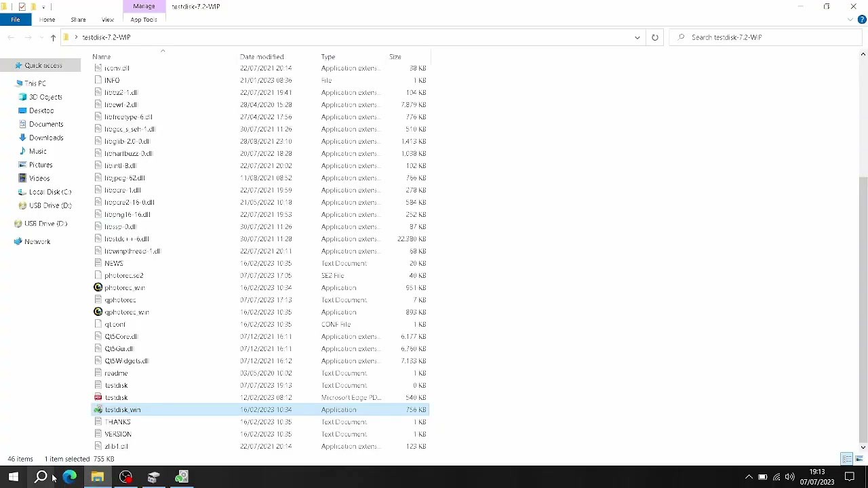Open the Windows Start menu

point(13,477)
